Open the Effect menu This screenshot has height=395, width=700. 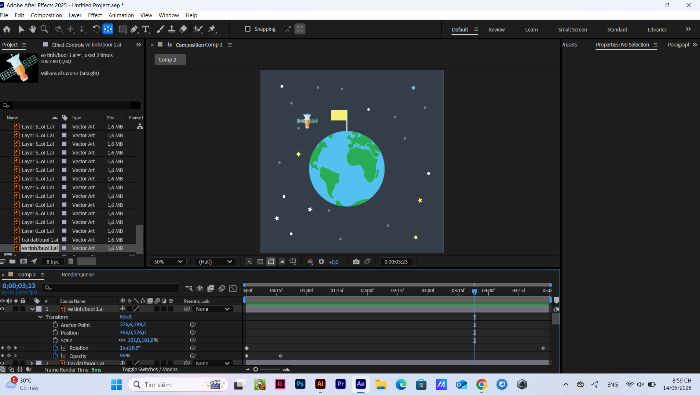(95, 15)
